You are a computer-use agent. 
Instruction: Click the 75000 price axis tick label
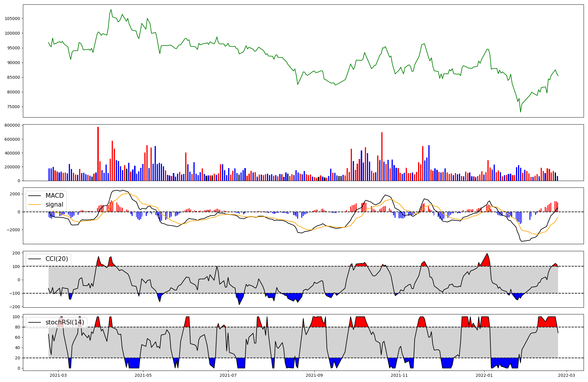[14, 107]
